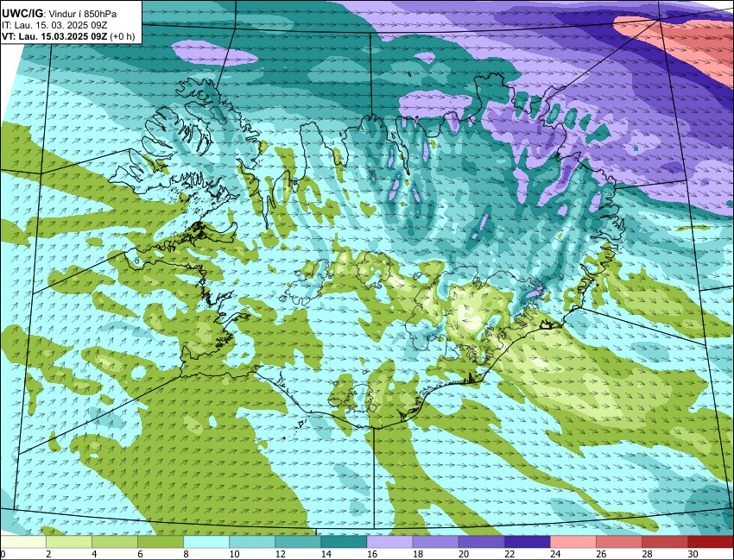Select the light pink 24–26 legend swatch
The image size is (734, 560).
(x=573, y=542)
